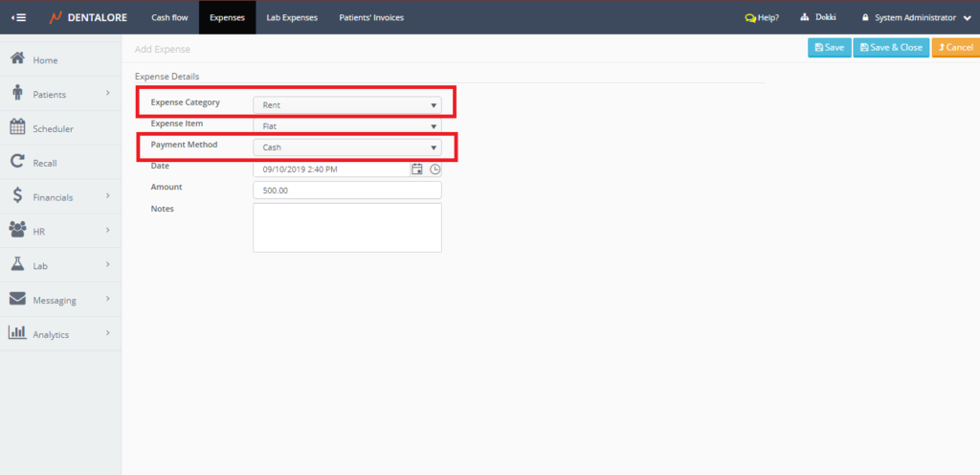The height and width of the screenshot is (475, 980).
Task: Open calendar date picker icon
Action: pos(417,169)
